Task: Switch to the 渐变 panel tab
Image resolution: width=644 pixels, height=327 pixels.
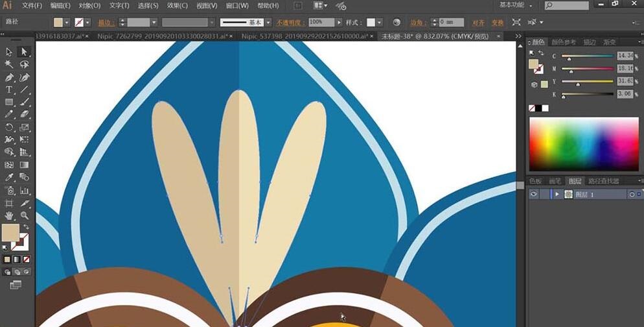Action: pyautogui.click(x=609, y=42)
